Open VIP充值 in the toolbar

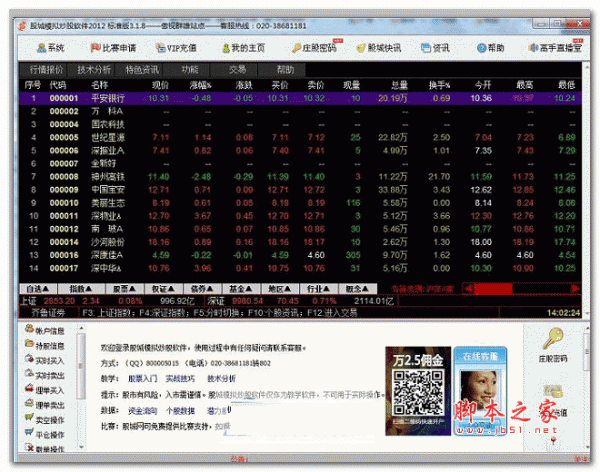(x=176, y=48)
